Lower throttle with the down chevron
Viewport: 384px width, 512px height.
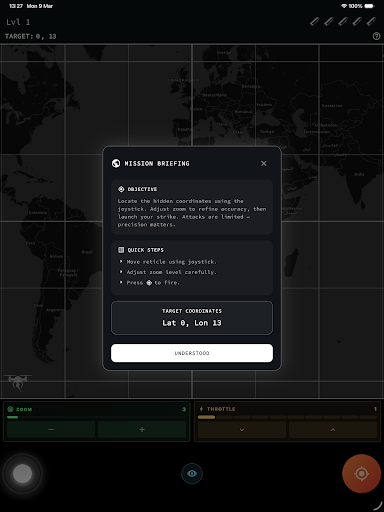coord(242,430)
